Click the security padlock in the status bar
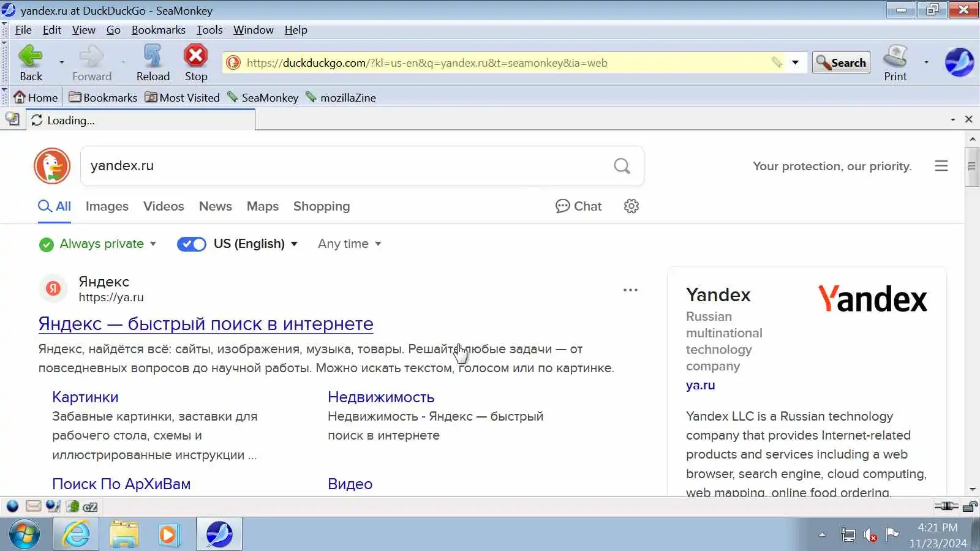The width and height of the screenshot is (980, 551). 970,506
